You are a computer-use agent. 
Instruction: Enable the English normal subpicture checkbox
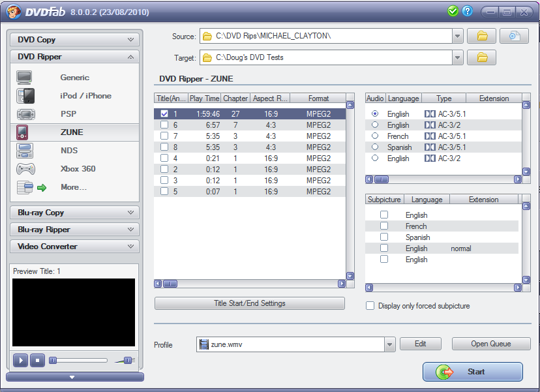coord(384,248)
